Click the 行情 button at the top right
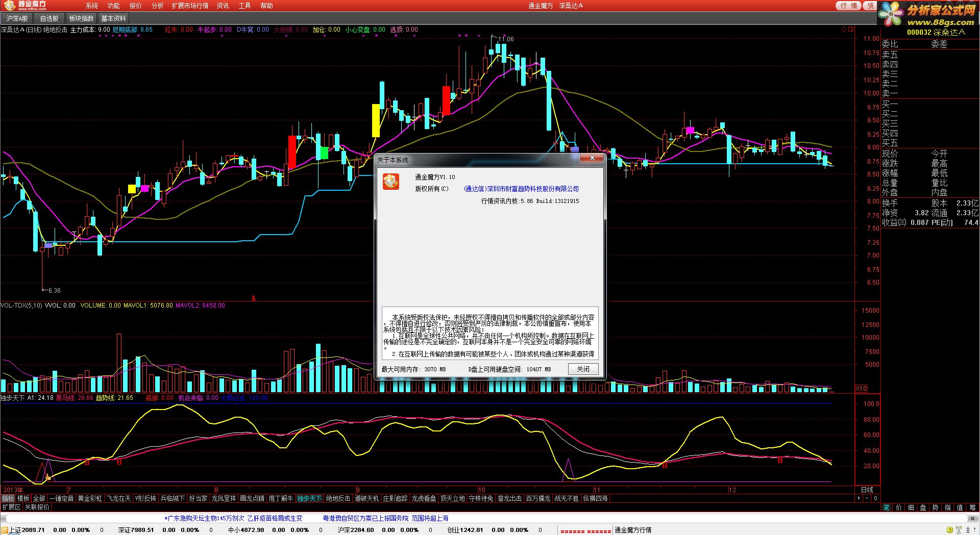 [x=849, y=6]
